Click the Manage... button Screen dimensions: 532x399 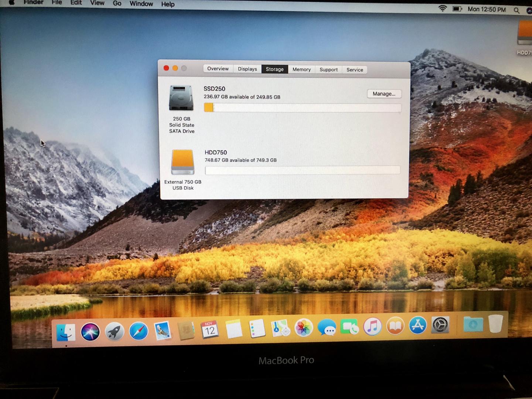(x=384, y=94)
